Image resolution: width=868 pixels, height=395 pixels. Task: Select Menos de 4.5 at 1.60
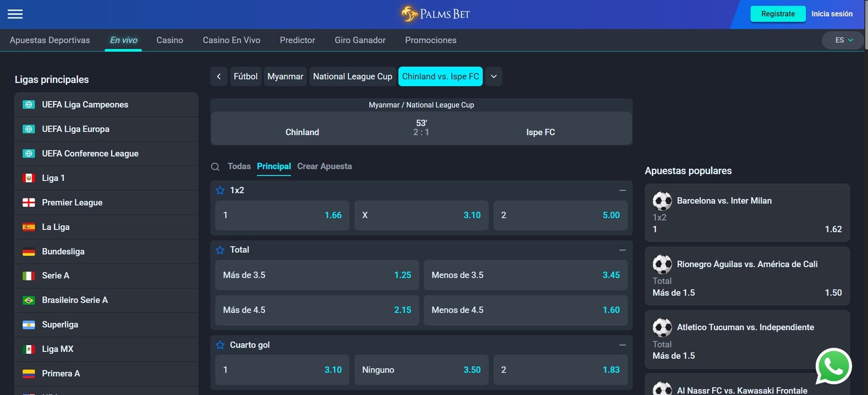tap(526, 310)
